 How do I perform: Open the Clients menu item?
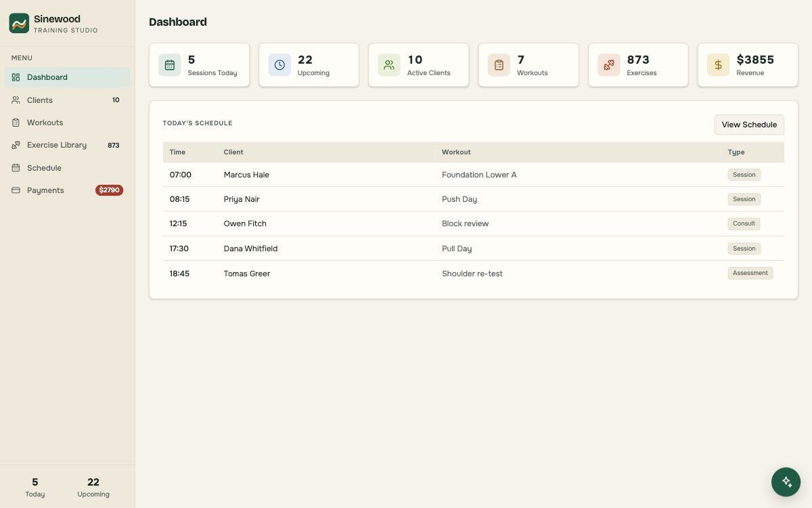(x=67, y=100)
